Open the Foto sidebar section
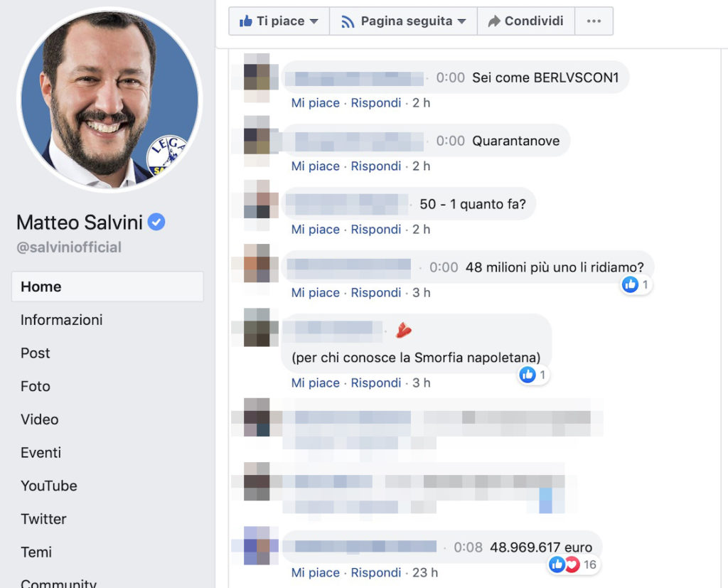 [36, 386]
